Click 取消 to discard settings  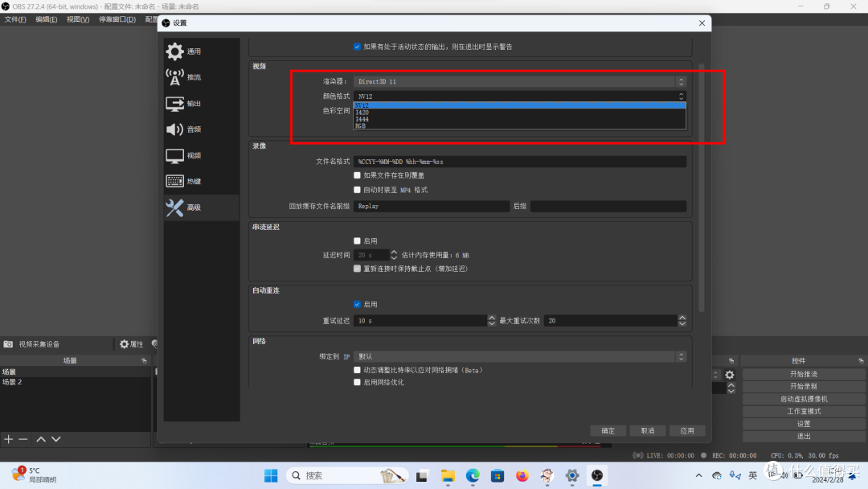(648, 431)
